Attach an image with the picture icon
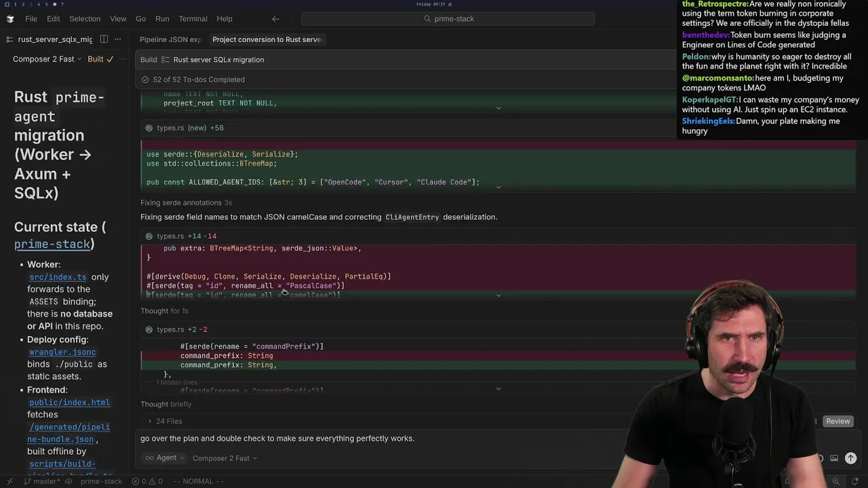 tap(834, 458)
